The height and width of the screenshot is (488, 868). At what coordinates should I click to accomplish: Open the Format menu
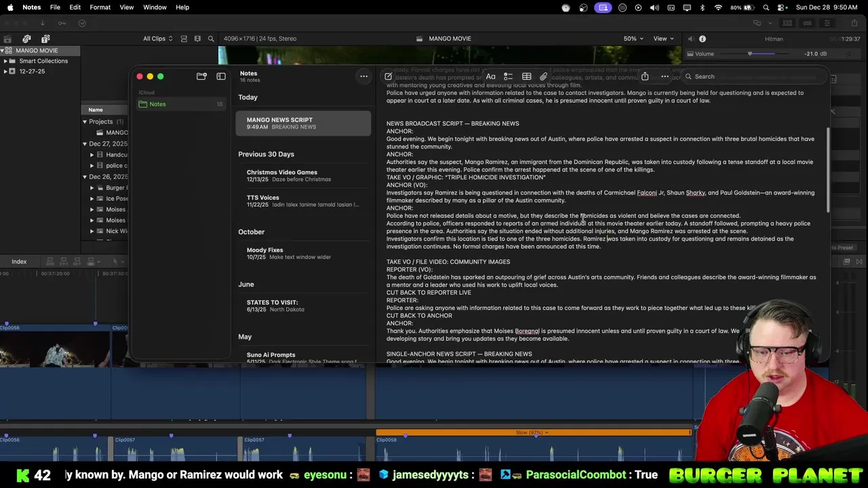click(100, 7)
